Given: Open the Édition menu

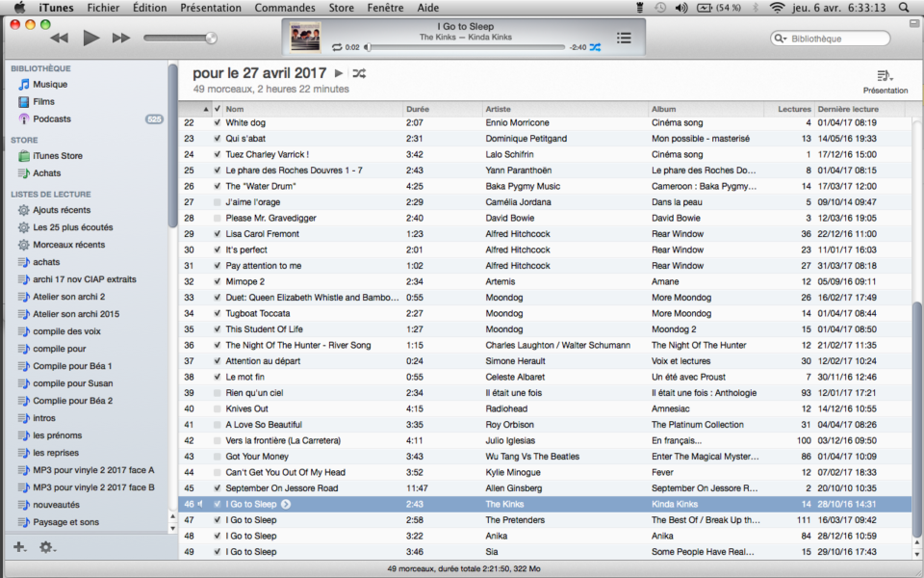Looking at the screenshot, I should (150, 8).
